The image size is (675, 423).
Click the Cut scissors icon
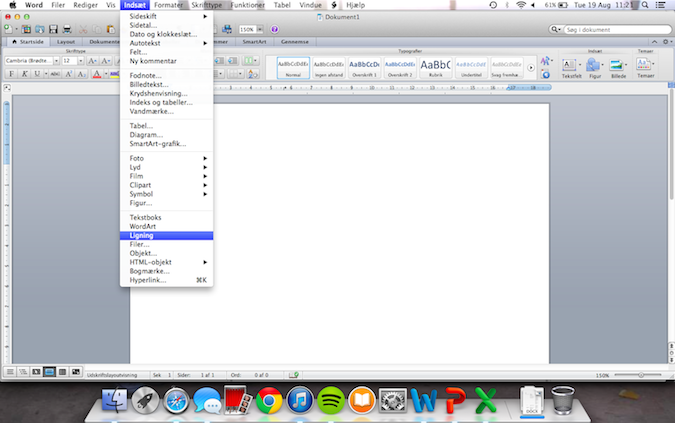tap(83, 29)
